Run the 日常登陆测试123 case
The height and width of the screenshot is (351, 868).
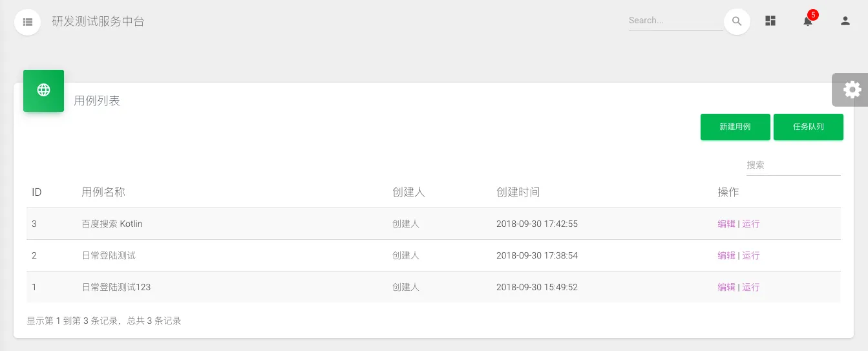(x=751, y=287)
